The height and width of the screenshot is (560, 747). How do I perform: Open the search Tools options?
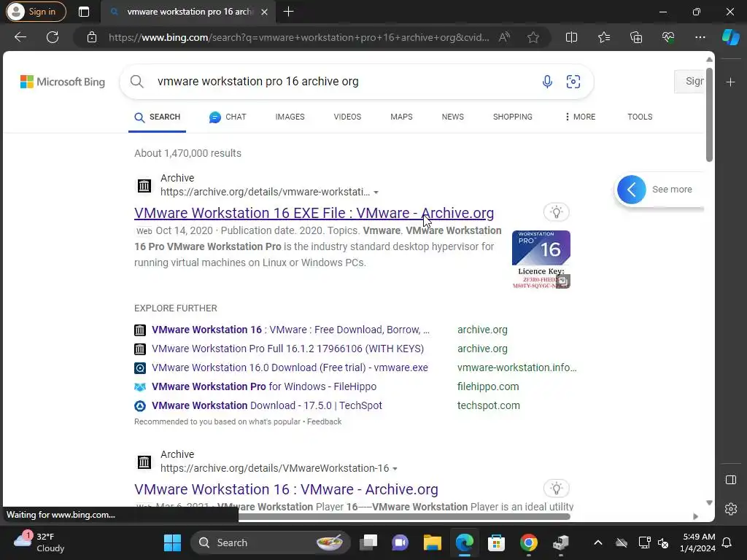[640, 117]
